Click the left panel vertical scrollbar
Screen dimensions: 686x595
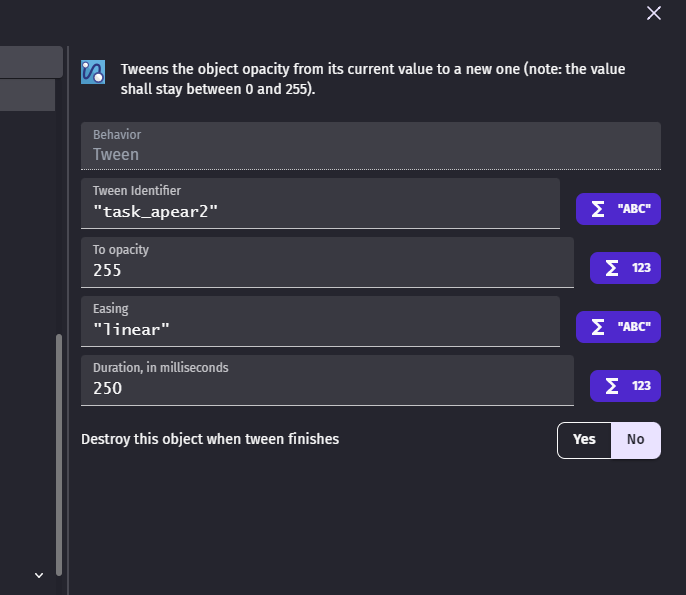point(59,455)
